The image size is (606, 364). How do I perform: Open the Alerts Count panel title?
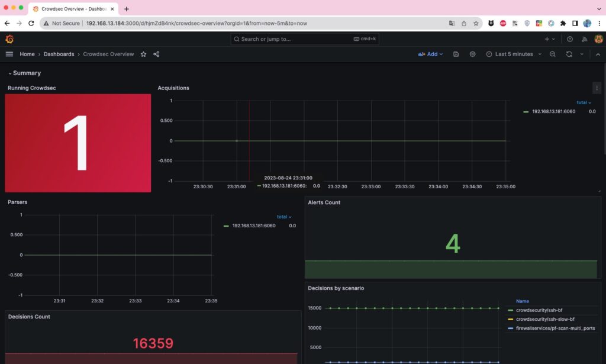pyautogui.click(x=324, y=202)
